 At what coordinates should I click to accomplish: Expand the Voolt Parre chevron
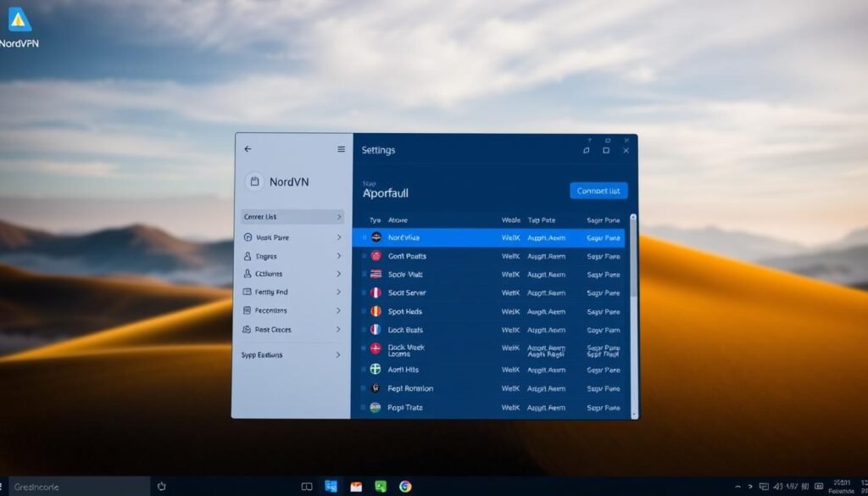(x=339, y=237)
